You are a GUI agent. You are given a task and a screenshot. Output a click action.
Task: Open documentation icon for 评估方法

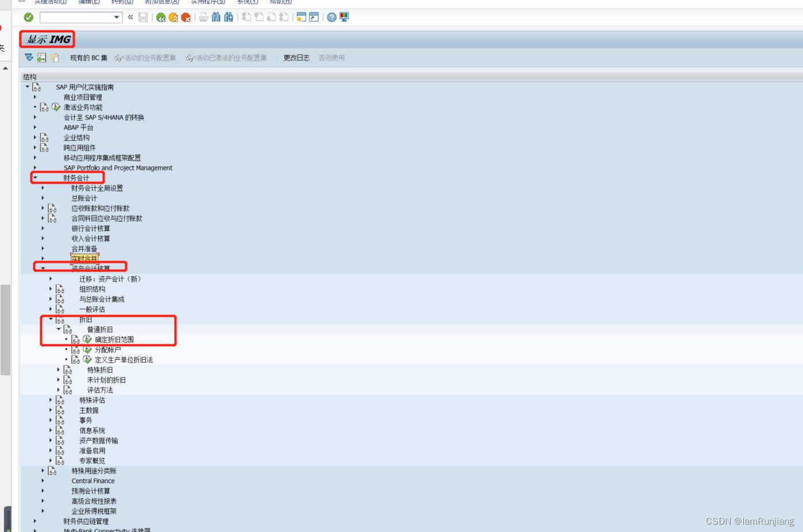[68, 390]
